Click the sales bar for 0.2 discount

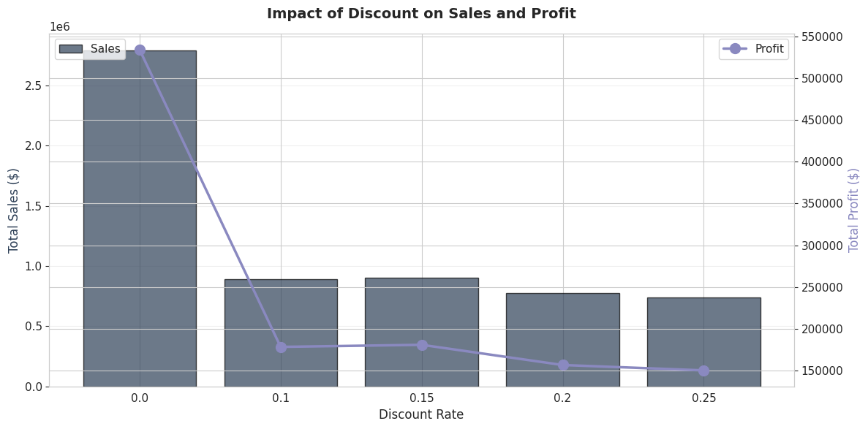pyautogui.click(x=563, y=340)
